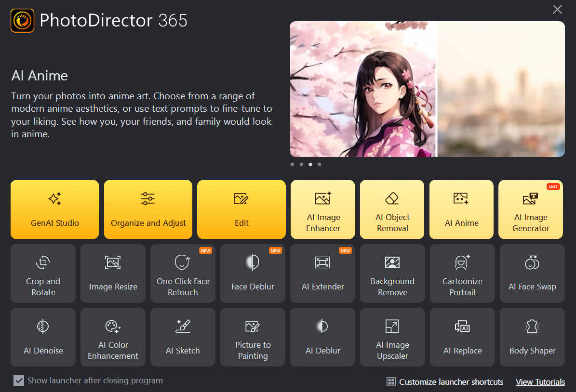The height and width of the screenshot is (392, 576).
Task: Click View Tutorials
Action: point(540,381)
